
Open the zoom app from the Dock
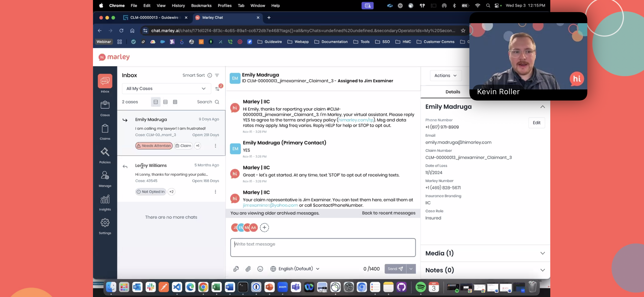tap(282, 287)
